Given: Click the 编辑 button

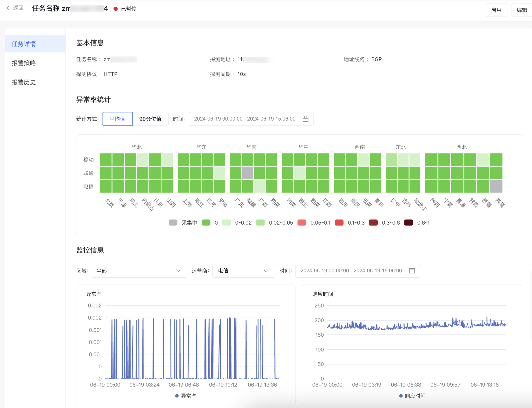Looking at the screenshot, I should click(522, 10).
